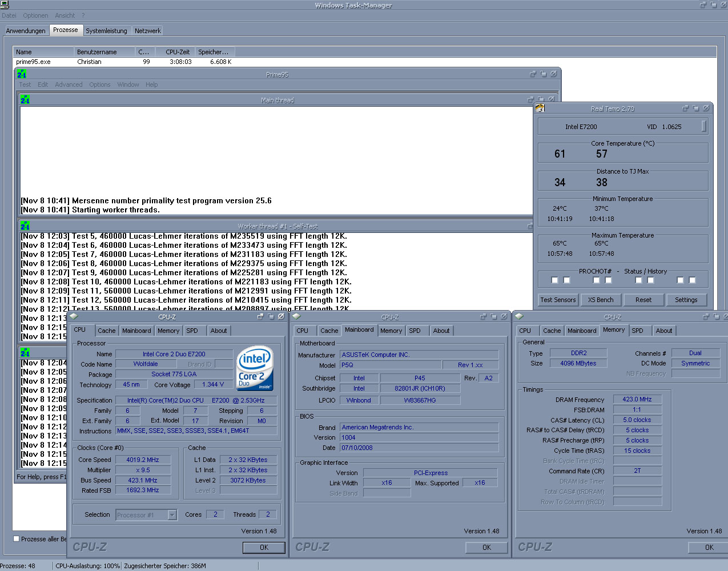
Task: Open the Prime95 Advanced menu
Action: (69, 85)
